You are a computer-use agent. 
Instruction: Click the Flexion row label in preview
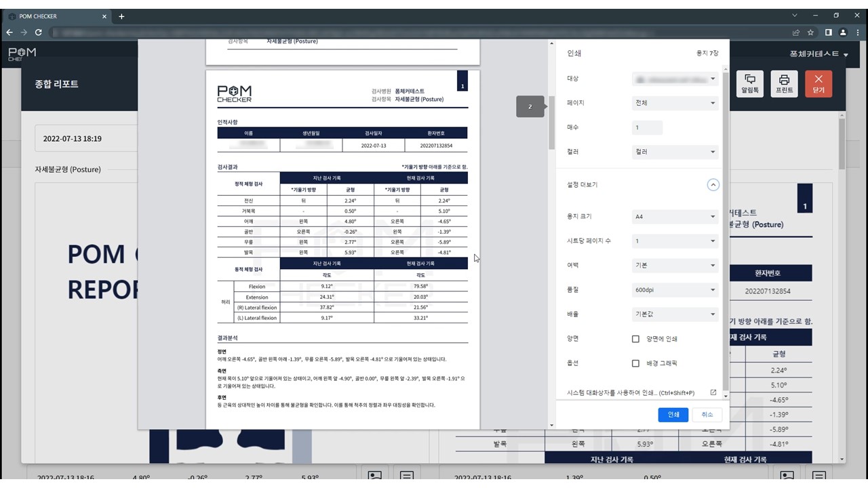pos(257,287)
